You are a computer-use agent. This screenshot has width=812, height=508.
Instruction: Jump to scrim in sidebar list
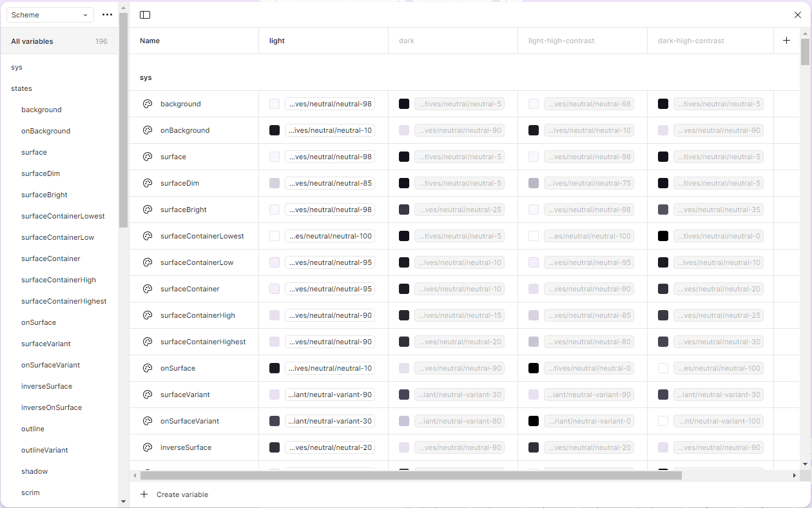pyautogui.click(x=30, y=493)
